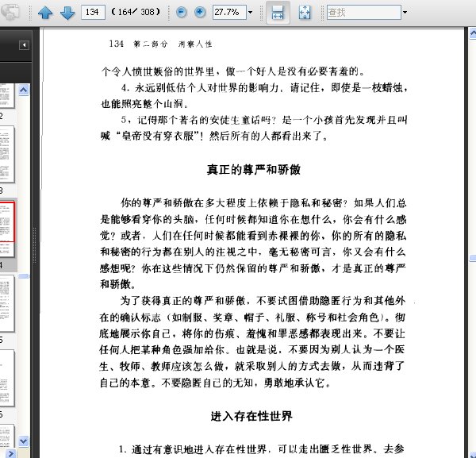Click the document vertical scroll thumb
Screen dimensions: 476x458
pos(473,258)
